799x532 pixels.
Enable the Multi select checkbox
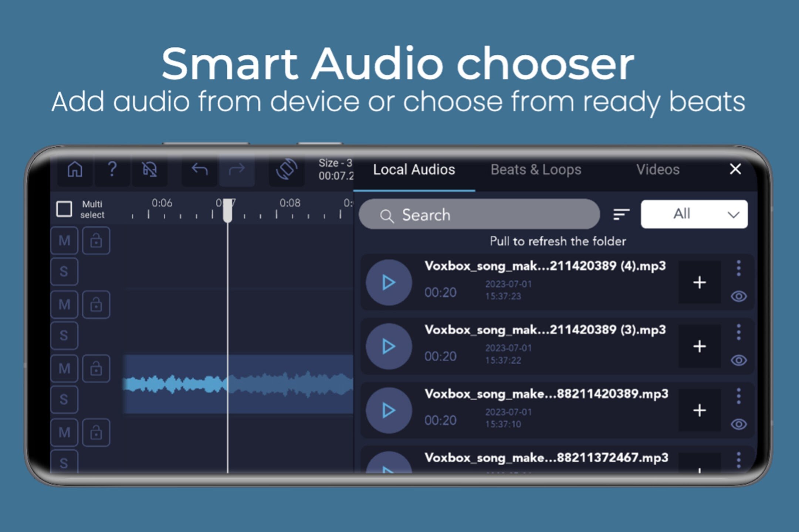tap(64, 209)
